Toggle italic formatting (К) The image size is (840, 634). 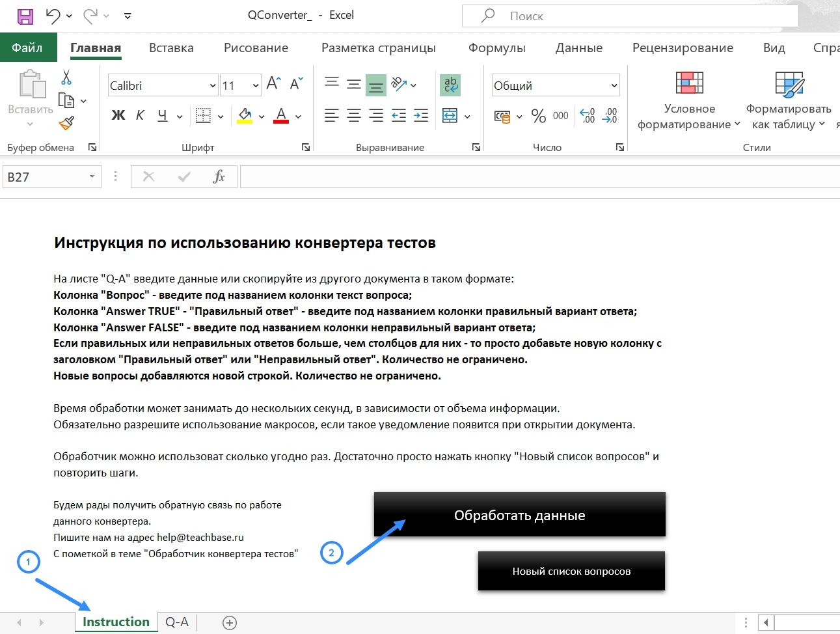[140, 115]
